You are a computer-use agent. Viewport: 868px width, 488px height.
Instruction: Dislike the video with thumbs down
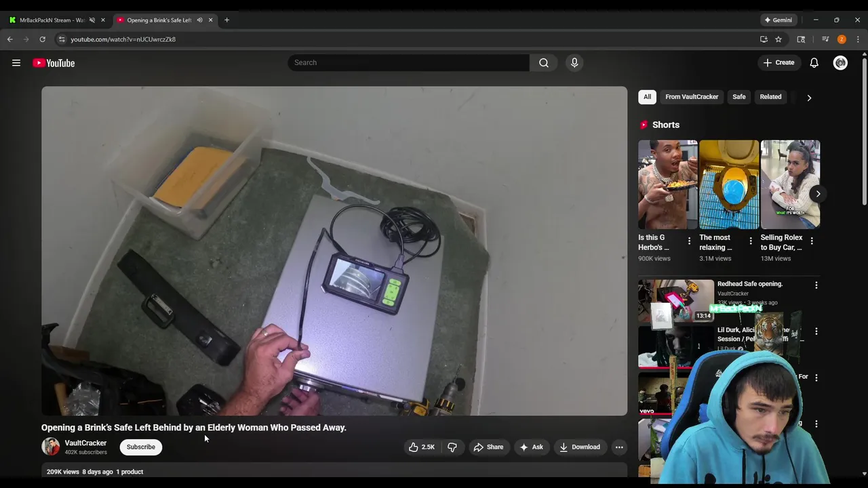click(x=452, y=447)
